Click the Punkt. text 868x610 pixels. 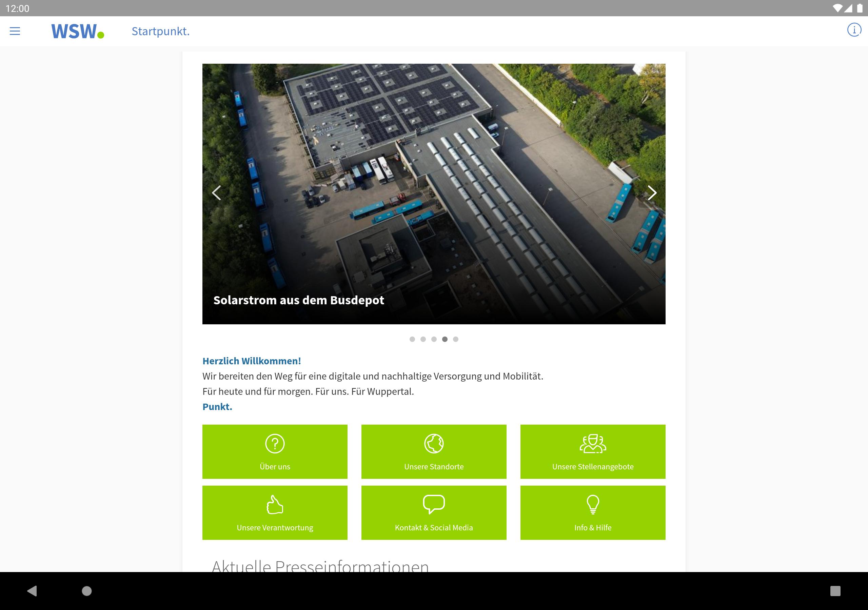pos(217,407)
